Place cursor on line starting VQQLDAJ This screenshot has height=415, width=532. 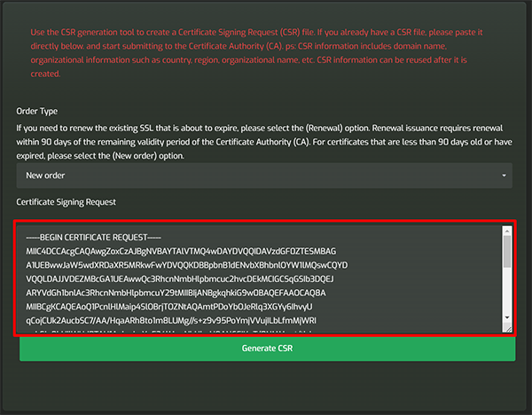click(180, 279)
